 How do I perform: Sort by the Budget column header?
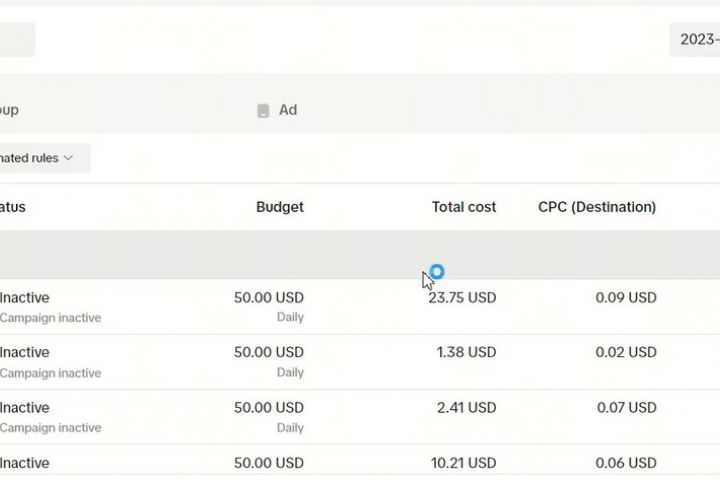pos(280,207)
